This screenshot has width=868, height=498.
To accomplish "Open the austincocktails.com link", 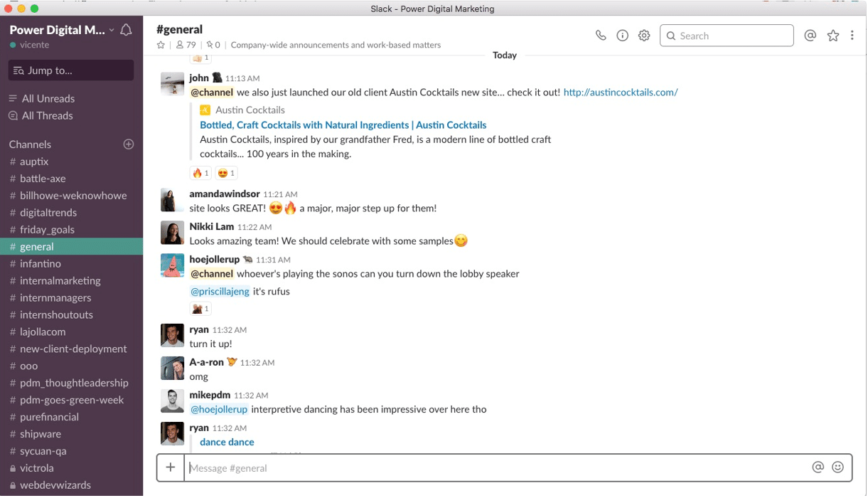I will (621, 92).
